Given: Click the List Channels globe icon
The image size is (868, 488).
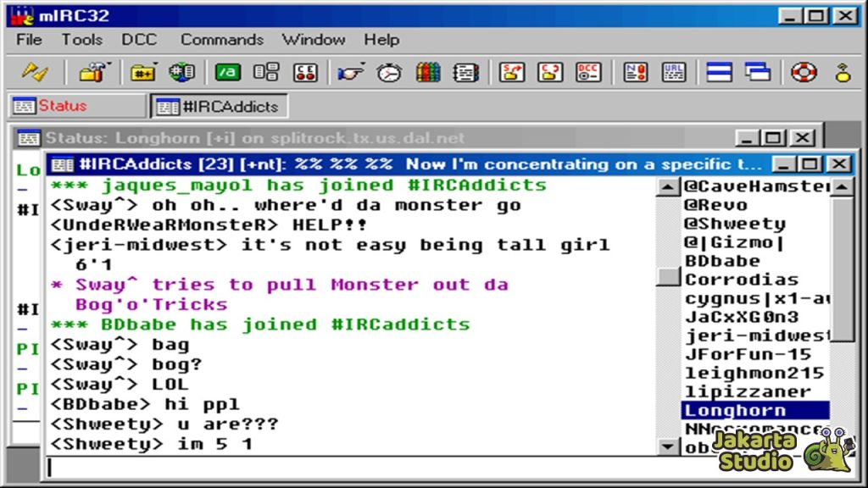Looking at the screenshot, I should coord(182,72).
